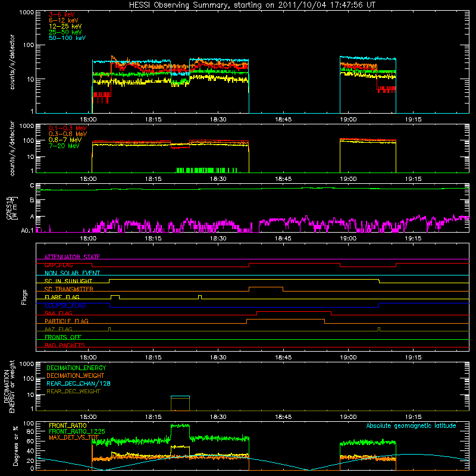Select the orange 6-12 keV legend label
The image size is (476, 476).
pyautogui.click(x=63, y=20)
